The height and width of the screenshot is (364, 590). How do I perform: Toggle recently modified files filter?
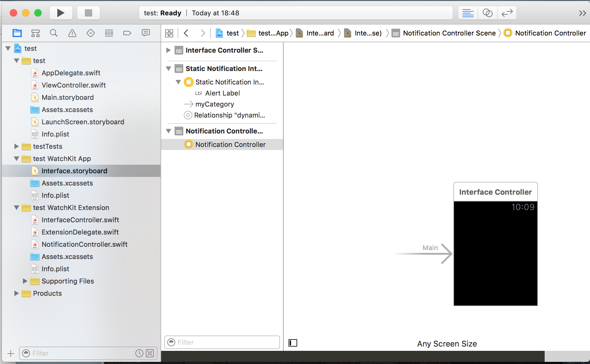tap(139, 353)
